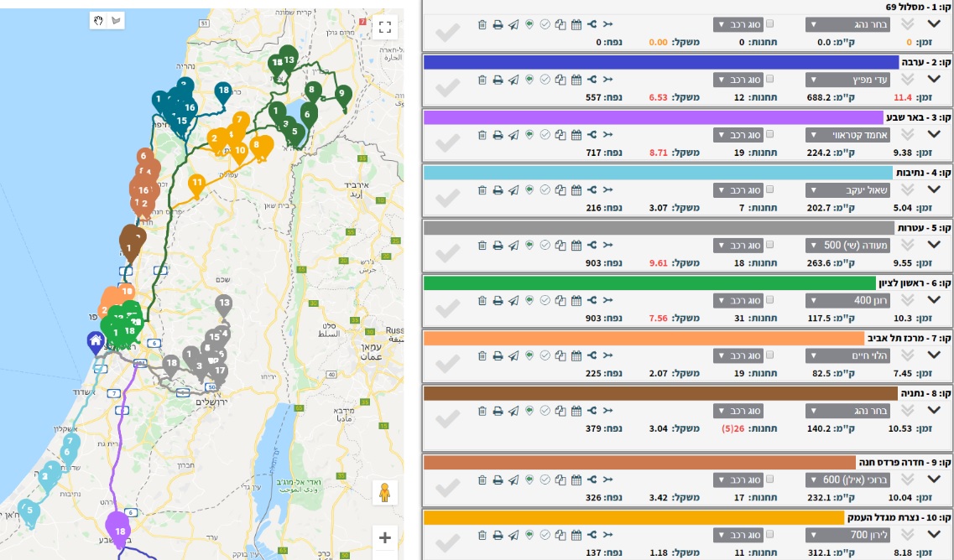Click the blue home marker on map

96,340
